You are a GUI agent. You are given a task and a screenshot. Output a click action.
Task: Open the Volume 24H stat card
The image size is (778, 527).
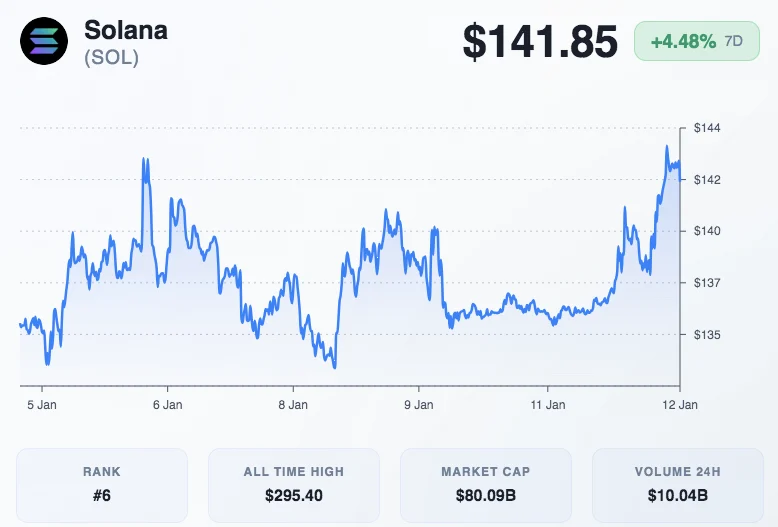(678, 484)
